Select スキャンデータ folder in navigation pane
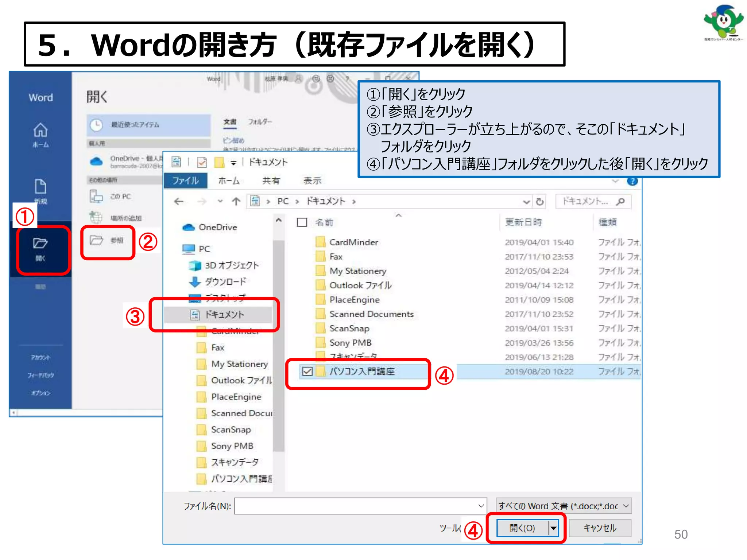This screenshot has height=560, width=747. click(x=228, y=462)
